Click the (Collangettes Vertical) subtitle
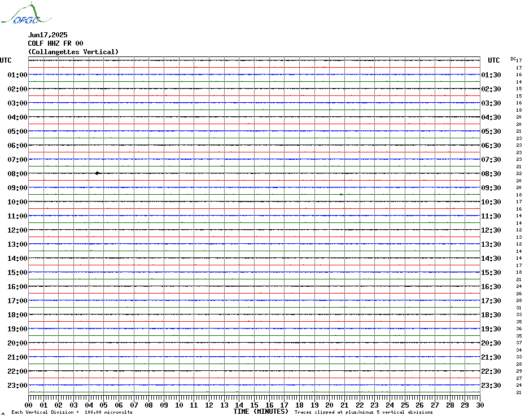The height and width of the screenshot is (420, 525). (x=73, y=52)
